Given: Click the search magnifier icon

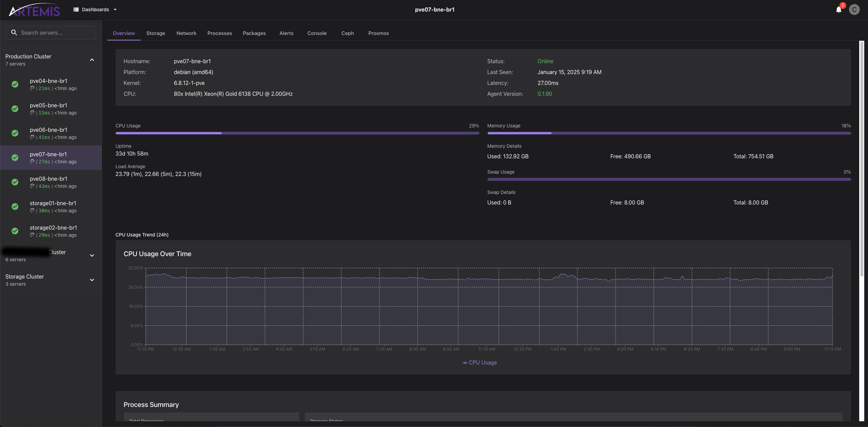Looking at the screenshot, I should tap(14, 33).
